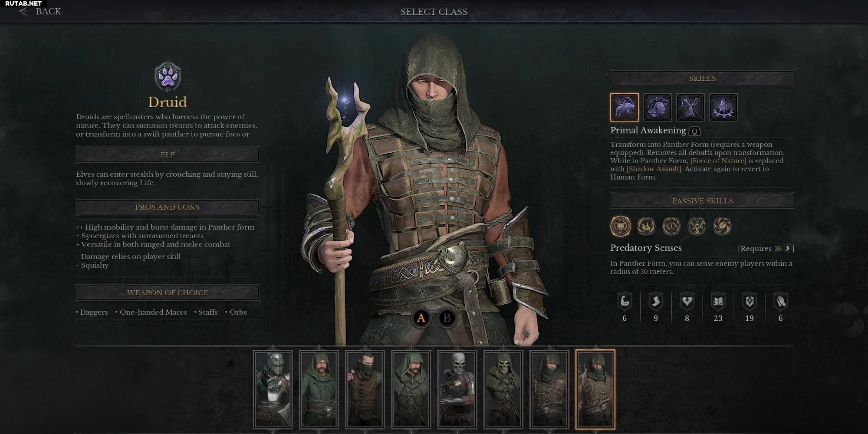Switch to appearance variant A
The height and width of the screenshot is (434, 868).
pyautogui.click(x=421, y=318)
